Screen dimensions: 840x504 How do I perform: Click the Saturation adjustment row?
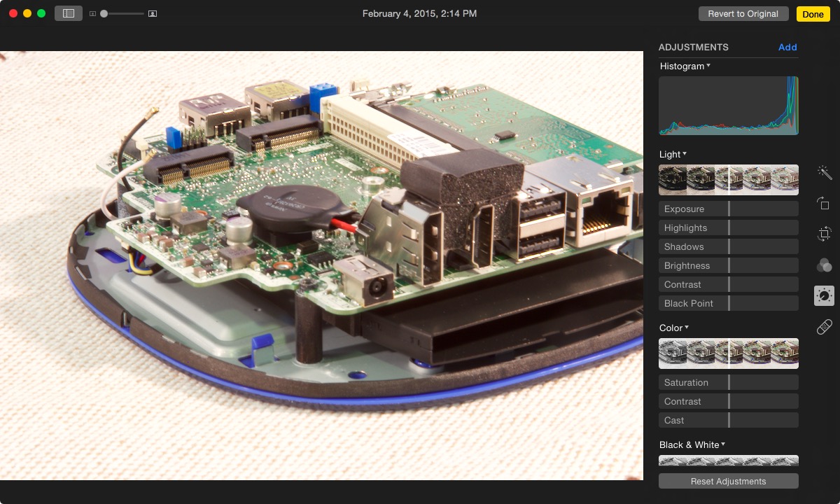point(728,382)
